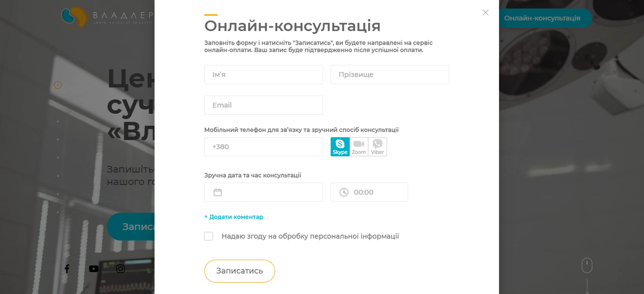
Task: Click the mouse scroll-down indicator icon
Action: (587, 266)
